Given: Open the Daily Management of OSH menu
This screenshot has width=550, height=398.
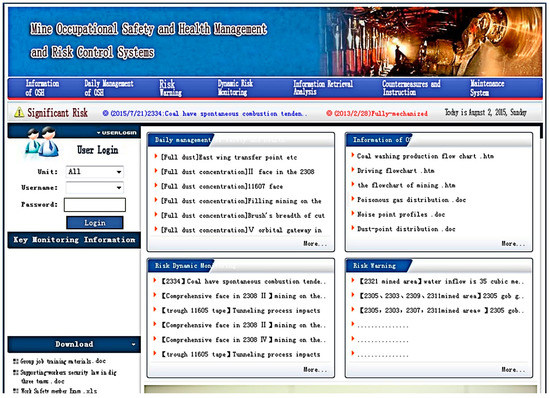Looking at the screenshot, I should [x=109, y=88].
